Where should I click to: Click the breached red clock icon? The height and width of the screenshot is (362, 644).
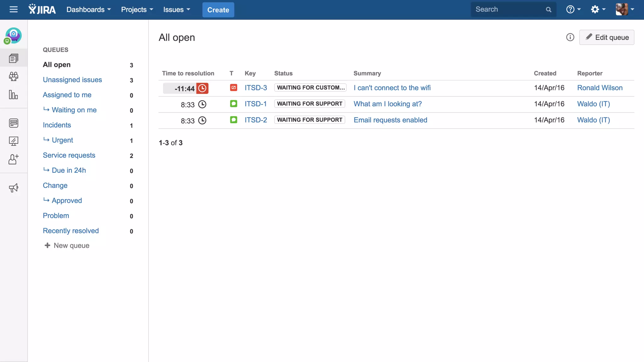tap(203, 88)
